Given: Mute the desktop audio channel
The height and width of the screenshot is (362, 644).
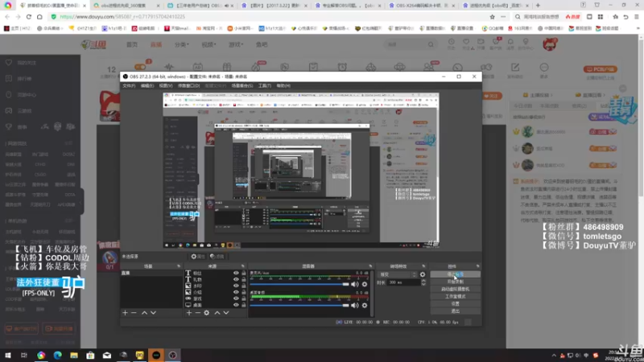Looking at the screenshot, I should pos(355,306).
